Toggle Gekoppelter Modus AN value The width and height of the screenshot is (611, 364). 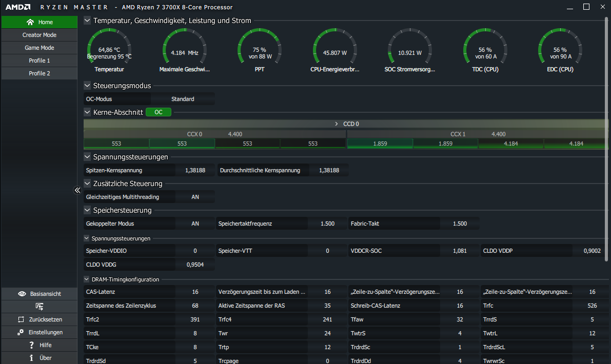click(195, 224)
